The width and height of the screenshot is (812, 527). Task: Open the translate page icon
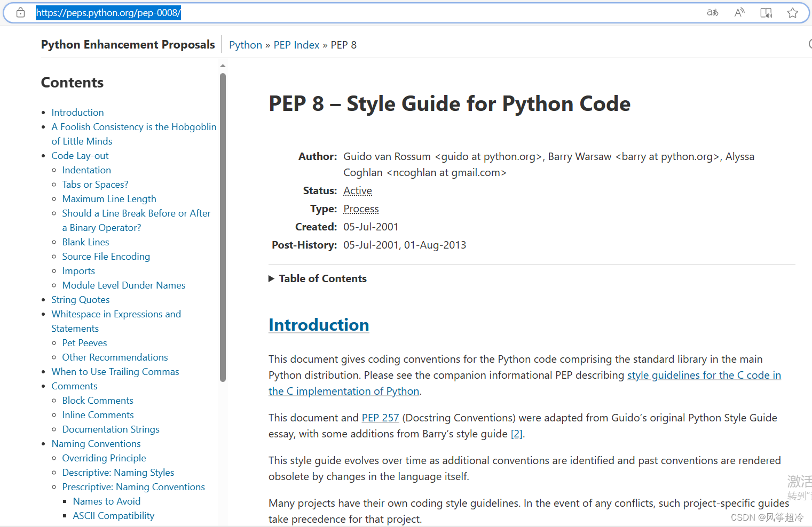[x=713, y=13]
